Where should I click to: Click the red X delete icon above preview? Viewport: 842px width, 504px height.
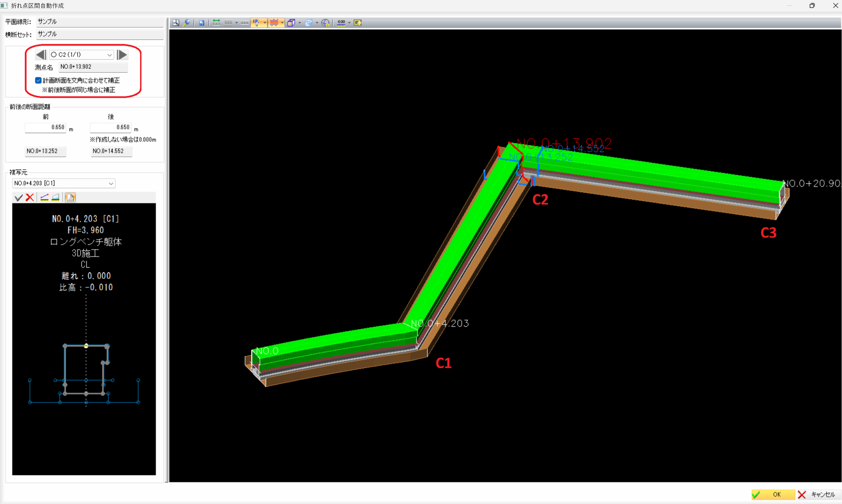(30, 198)
